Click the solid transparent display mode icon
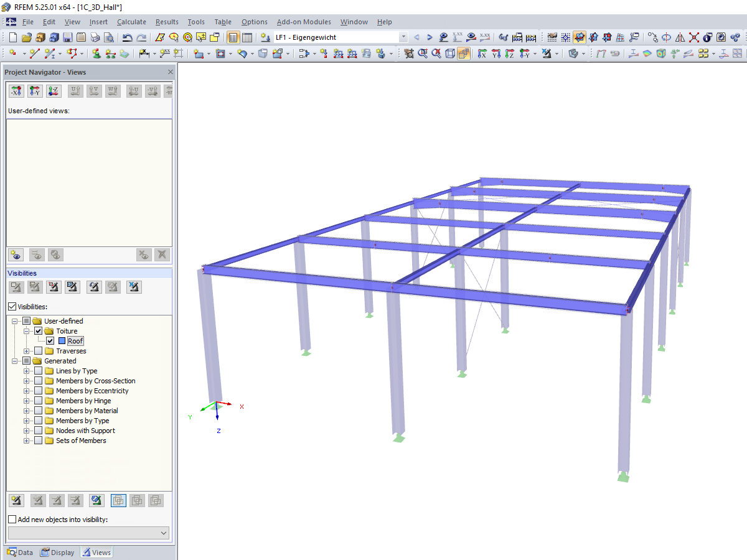Image resolution: width=747 pixels, height=560 pixels. pos(464,54)
